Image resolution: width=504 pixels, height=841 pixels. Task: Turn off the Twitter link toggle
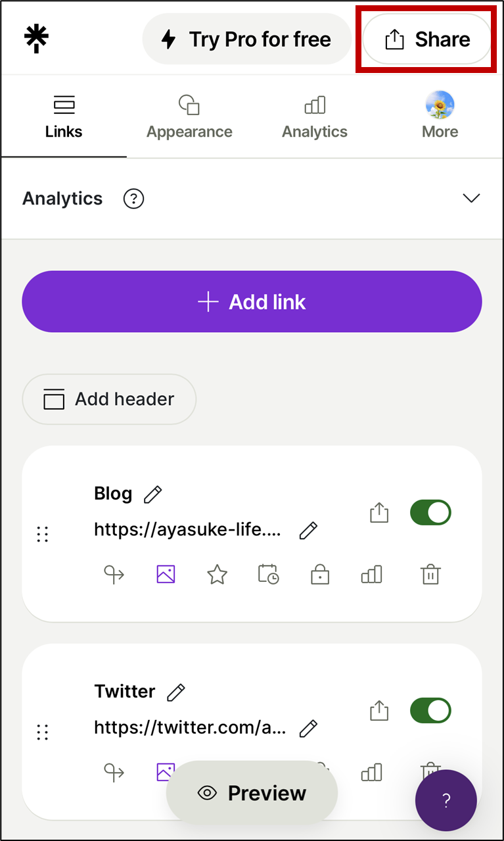(x=430, y=711)
